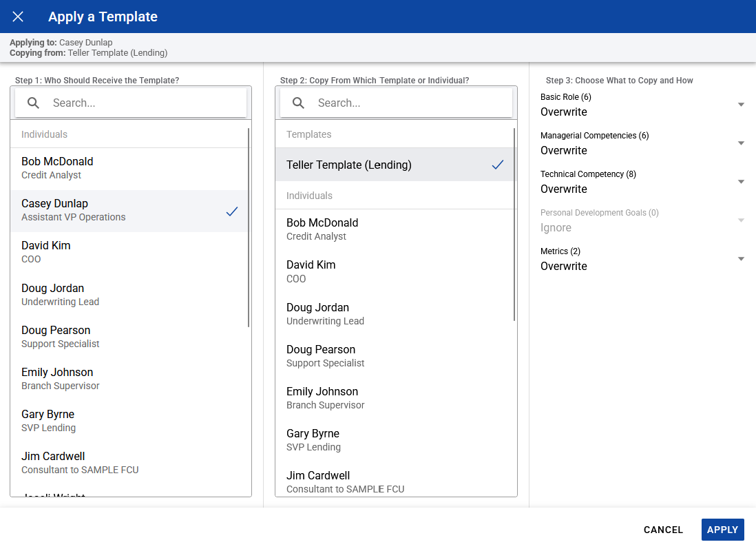Select Jim Cardwell in Step 1 recipients list

129,463
